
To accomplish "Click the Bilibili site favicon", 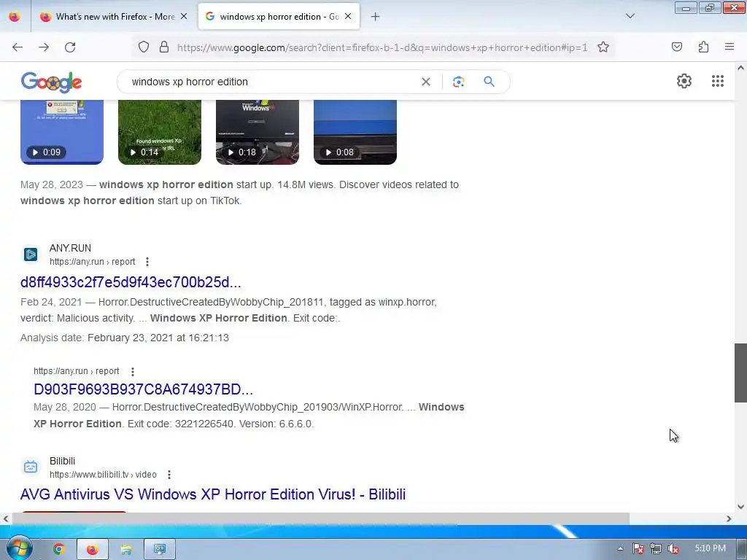I will pyautogui.click(x=31, y=467).
